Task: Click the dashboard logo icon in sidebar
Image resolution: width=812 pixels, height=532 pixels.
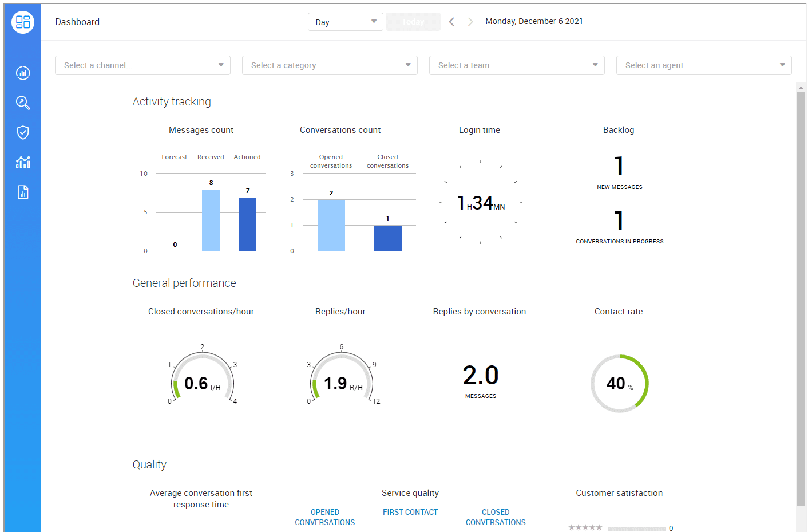Action: point(23,22)
